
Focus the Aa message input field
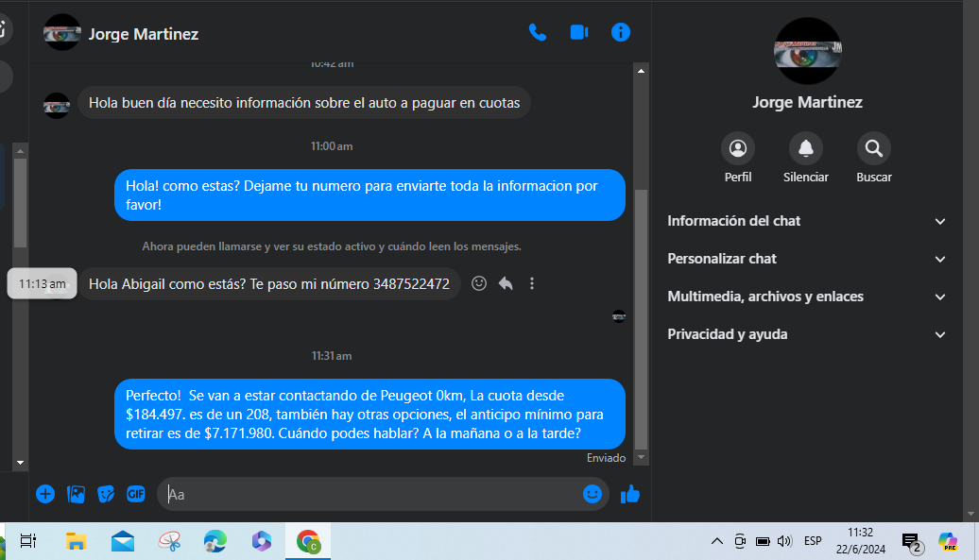click(x=369, y=493)
